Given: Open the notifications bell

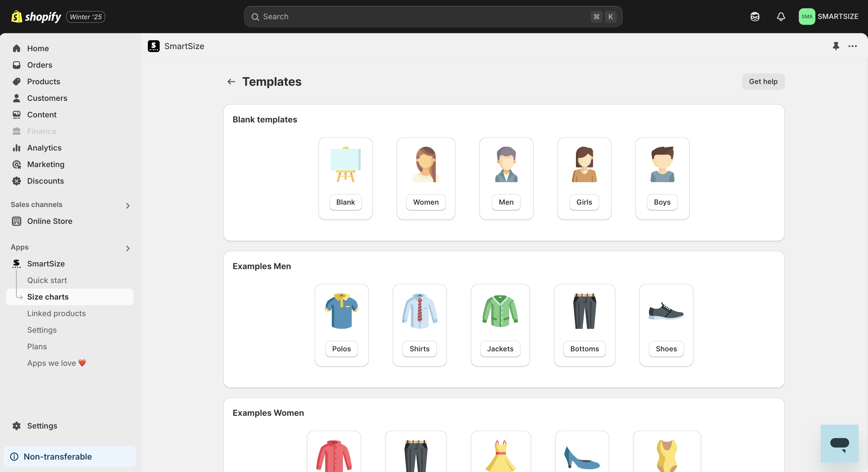Looking at the screenshot, I should (781, 17).
